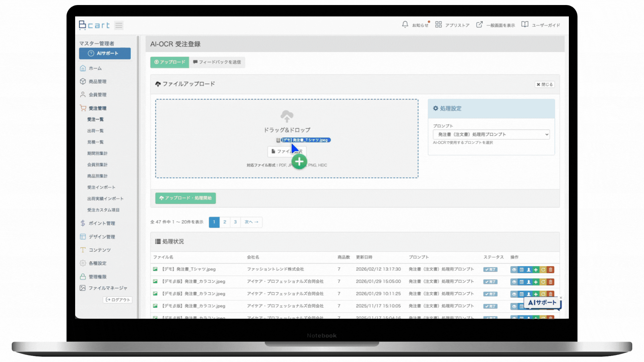Image resolution: width=644 pixels, height=362 pixels.
Task: Close the floating AIサポート bubble
Action: tap(560, 298)
